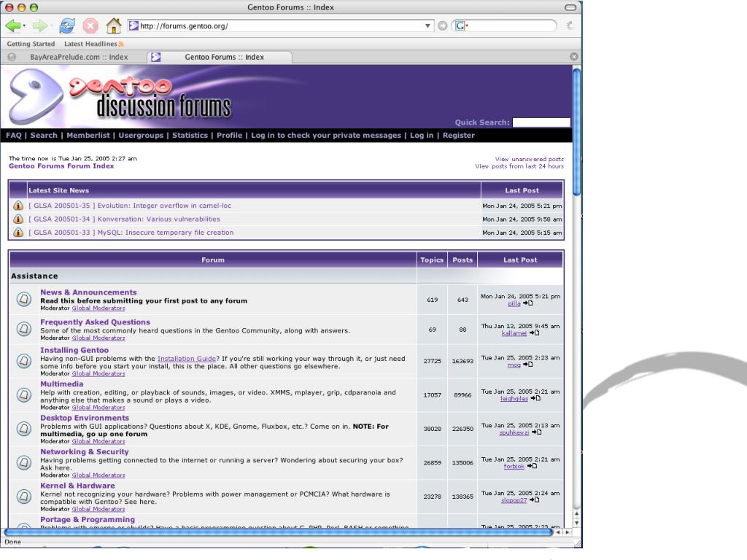Click the Register link

click(459, 135)
